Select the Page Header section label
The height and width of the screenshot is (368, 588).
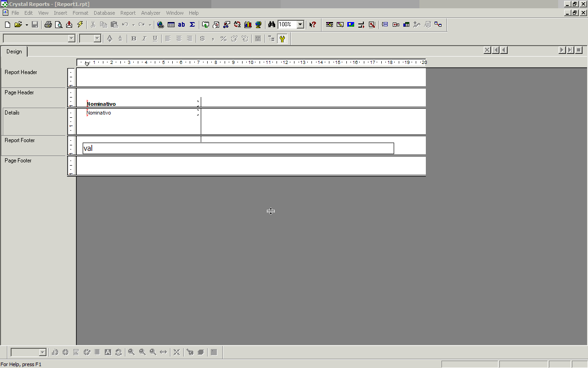(x=19, y=92)
